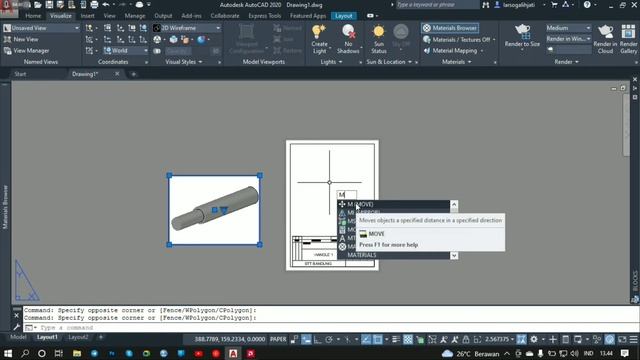Click the AutoCAD icon in Windows taskbar
This screenshot has width=640, height=360.
coord(233,353)
